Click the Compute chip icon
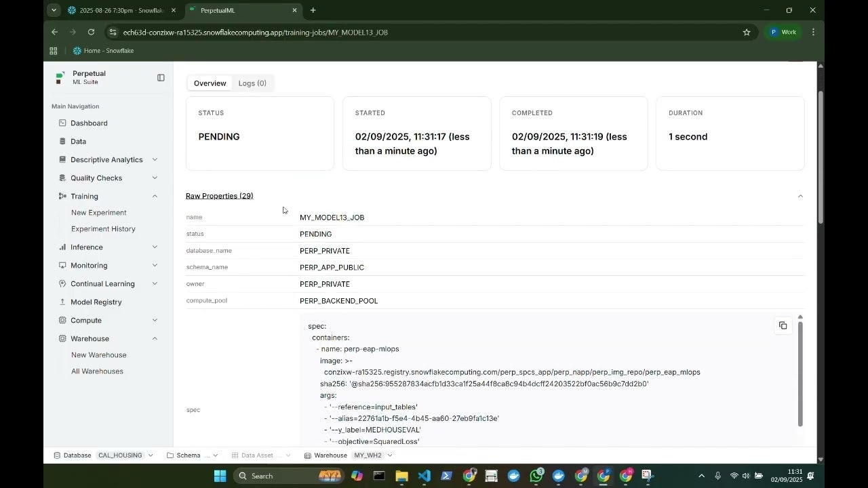 click(62, 321)
